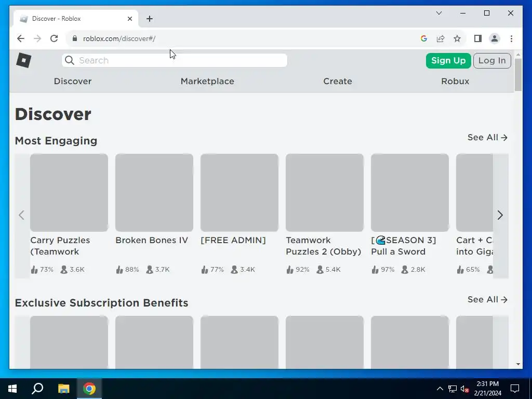Click the browser forward arrow
Viewport: 532px width, 399px height.
click(x=37, y=38)
